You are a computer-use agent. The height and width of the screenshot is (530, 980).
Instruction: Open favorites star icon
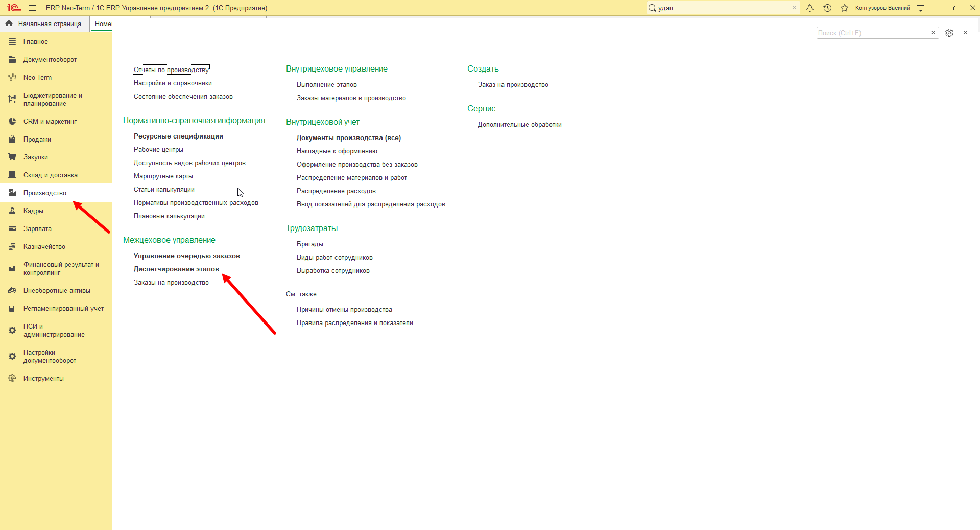(x=845, y=8)
